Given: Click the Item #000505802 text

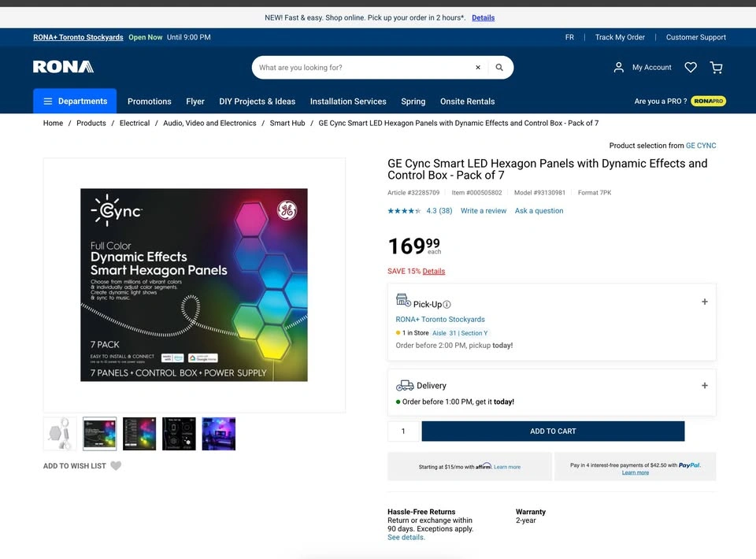Looking at the screenshot, I should point(476,193).
